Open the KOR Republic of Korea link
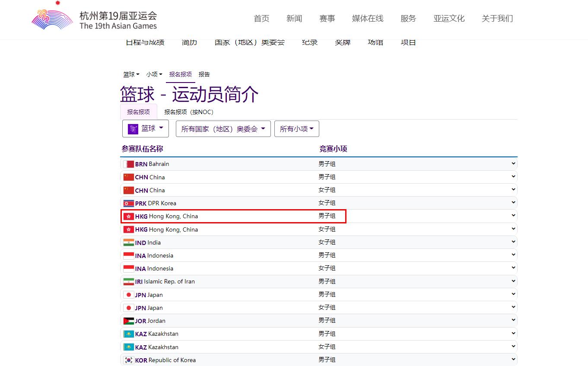 [x=165, y=360]
